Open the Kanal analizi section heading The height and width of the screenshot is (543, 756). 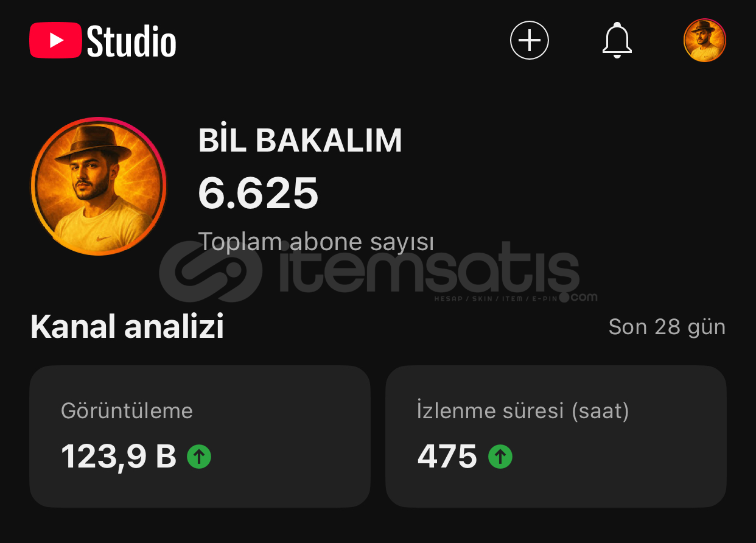(x=127, y=327)
